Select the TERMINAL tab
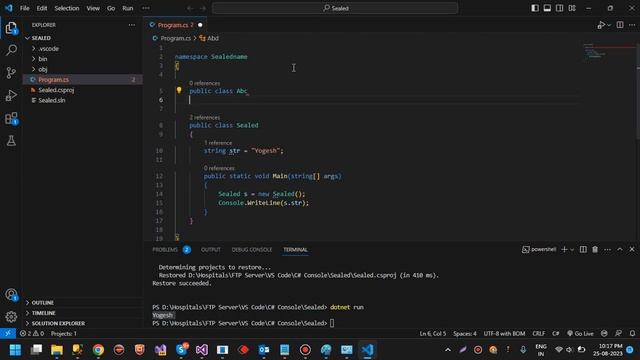Viewport: 640px width, 360px height. coord(296,249)
